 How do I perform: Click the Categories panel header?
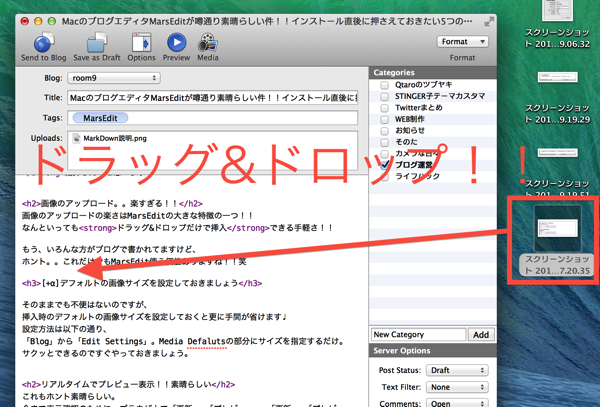(x=433, y=72)
